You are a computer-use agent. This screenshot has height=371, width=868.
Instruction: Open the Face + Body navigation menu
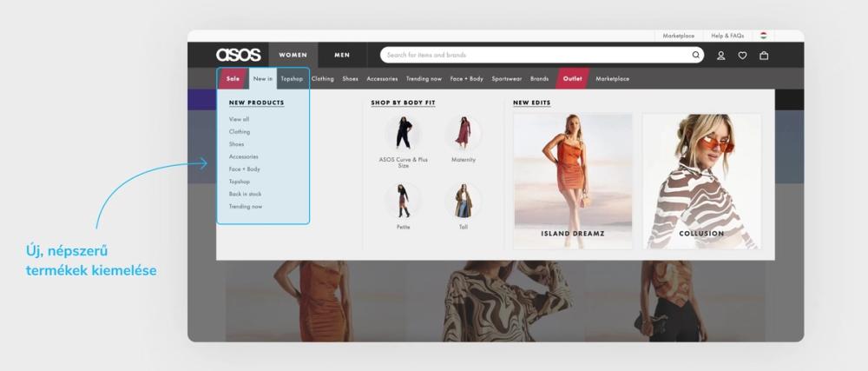[x=467, y=78]
